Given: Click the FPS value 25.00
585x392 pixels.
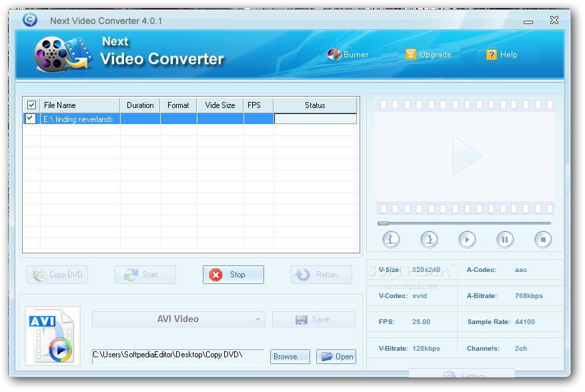Looking at the screenshot, I should (421, 321).
